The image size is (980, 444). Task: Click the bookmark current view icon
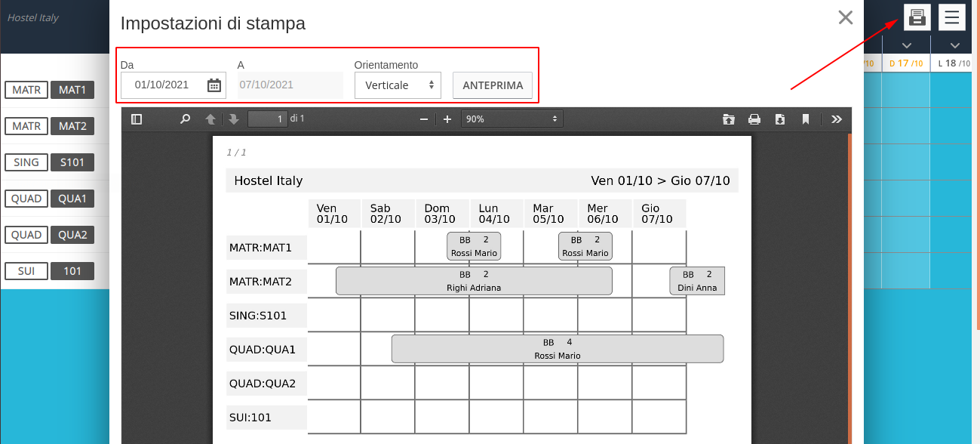[x=806, y=119]
